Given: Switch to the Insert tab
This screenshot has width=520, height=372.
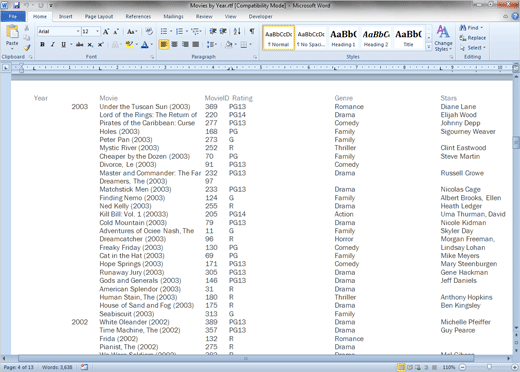Looking at the screenshot, I should point(65,16).
